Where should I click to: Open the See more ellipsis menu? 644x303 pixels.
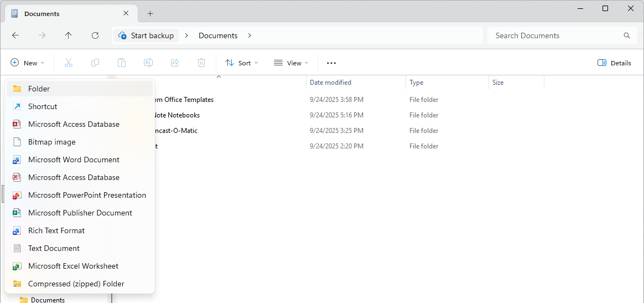click(331, 63)
